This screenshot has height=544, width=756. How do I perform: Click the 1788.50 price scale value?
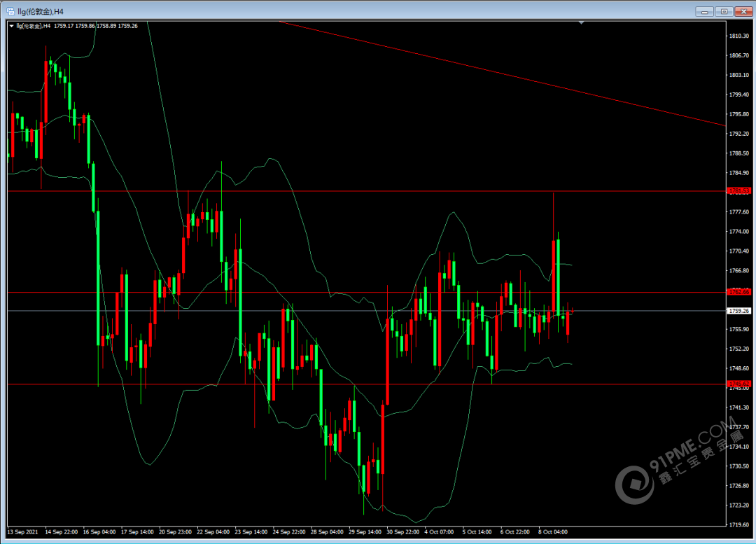pyautogui.click(x=739, y=153)
